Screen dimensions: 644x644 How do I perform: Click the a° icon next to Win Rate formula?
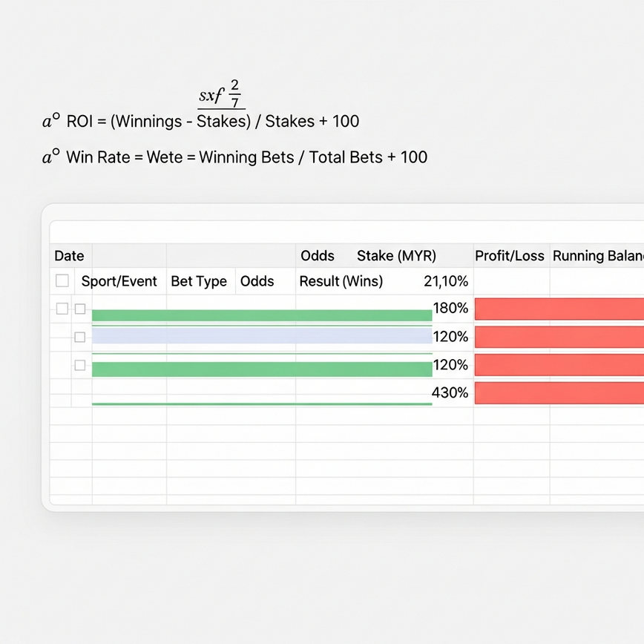click(x=49, y=157)
